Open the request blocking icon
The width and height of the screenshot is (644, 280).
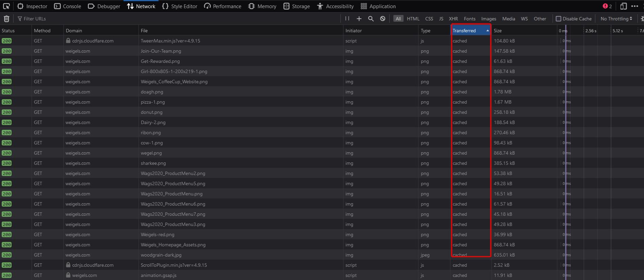point(383,19)
